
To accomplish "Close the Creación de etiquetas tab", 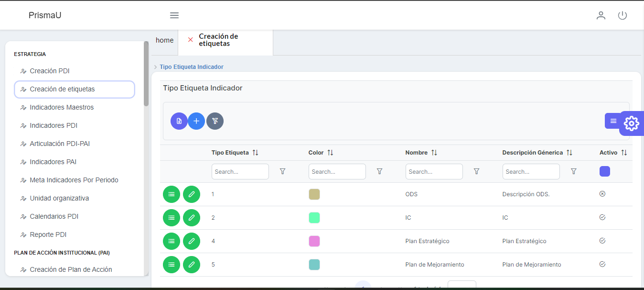I will click(x=191, y=40).
